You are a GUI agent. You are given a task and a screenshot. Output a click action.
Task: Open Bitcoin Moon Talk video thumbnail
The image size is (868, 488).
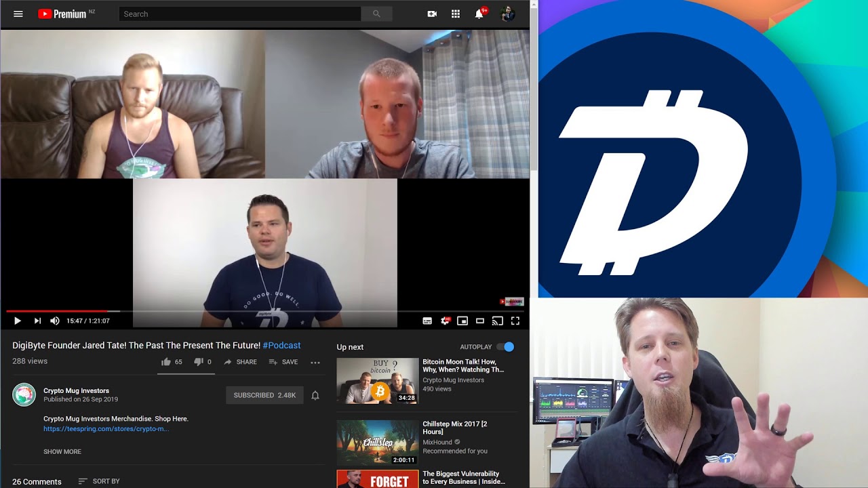click(378, 381)
